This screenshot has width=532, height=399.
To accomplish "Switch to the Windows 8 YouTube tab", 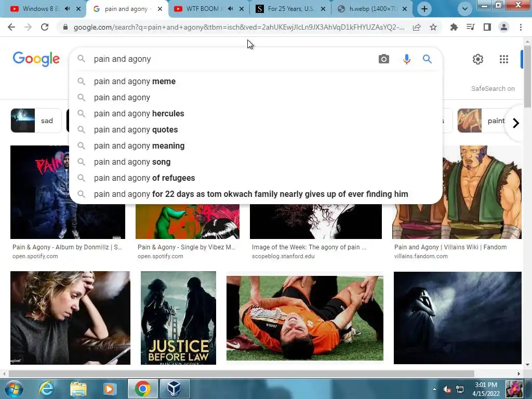I will click(x=39, y=9).
